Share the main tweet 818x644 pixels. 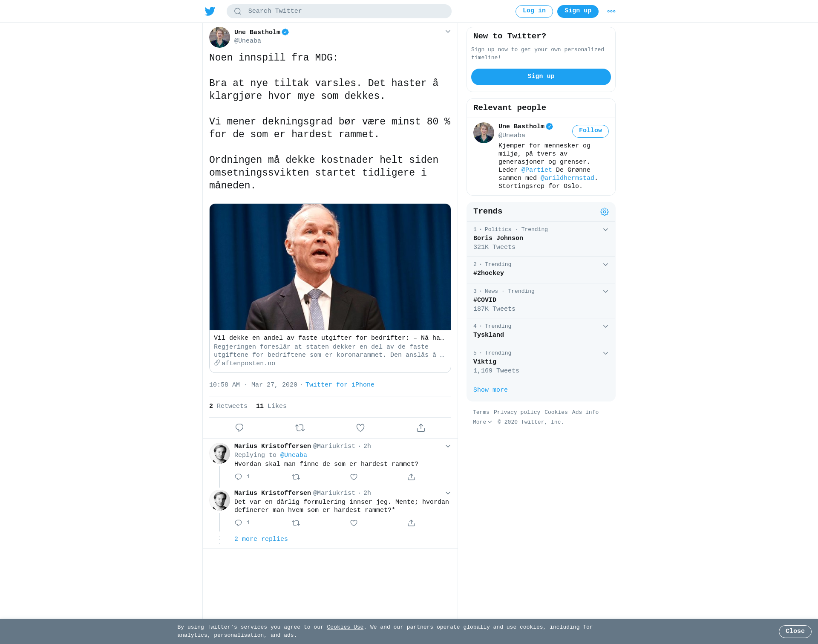click(x=421, y=427)
